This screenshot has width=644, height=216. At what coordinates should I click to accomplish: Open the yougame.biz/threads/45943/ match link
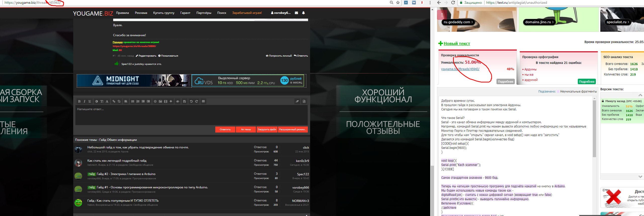(x=460, y=69)
